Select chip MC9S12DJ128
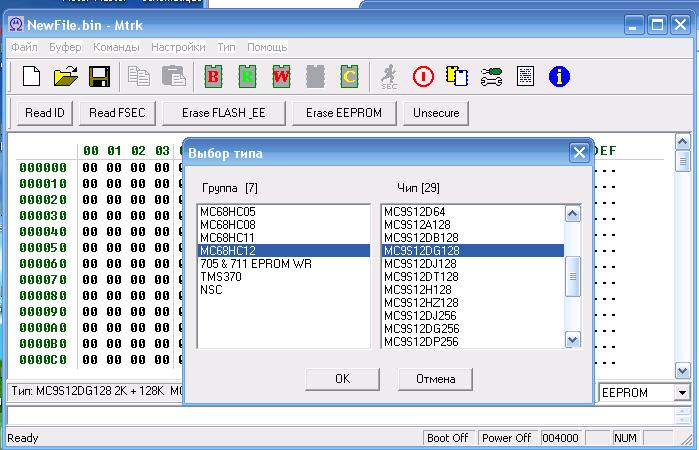The width and height of the screenshot is (699, 450). pyautogui.click(x=473, y=264)
